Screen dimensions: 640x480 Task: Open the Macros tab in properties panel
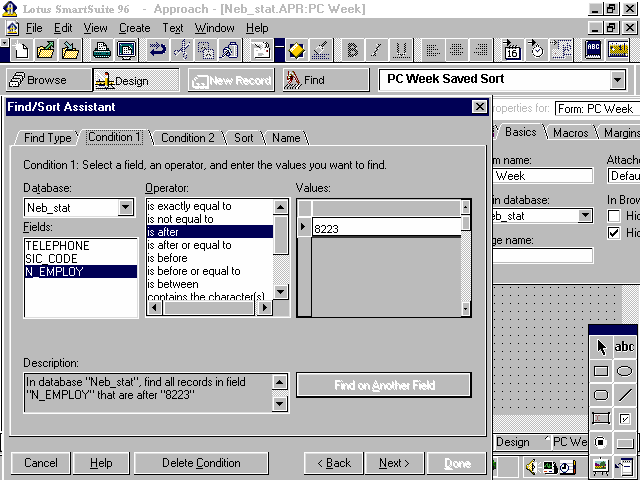tap(571, 133)
